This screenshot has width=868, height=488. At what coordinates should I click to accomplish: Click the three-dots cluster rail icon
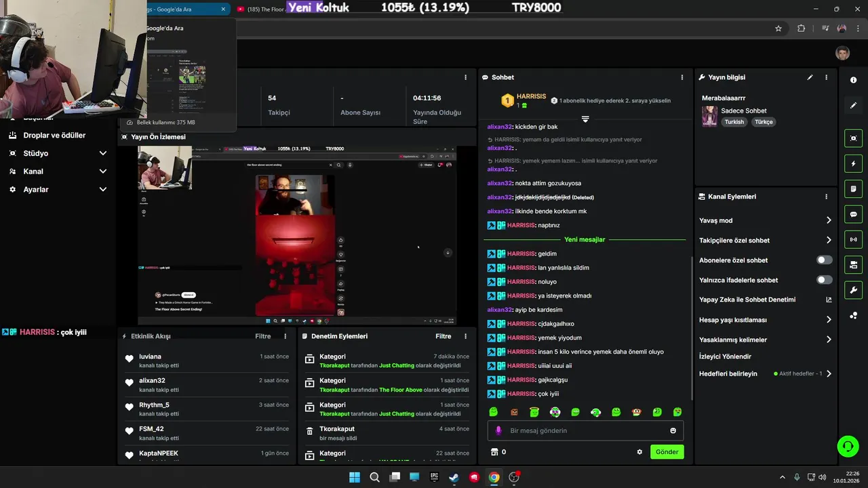point(853,316)
